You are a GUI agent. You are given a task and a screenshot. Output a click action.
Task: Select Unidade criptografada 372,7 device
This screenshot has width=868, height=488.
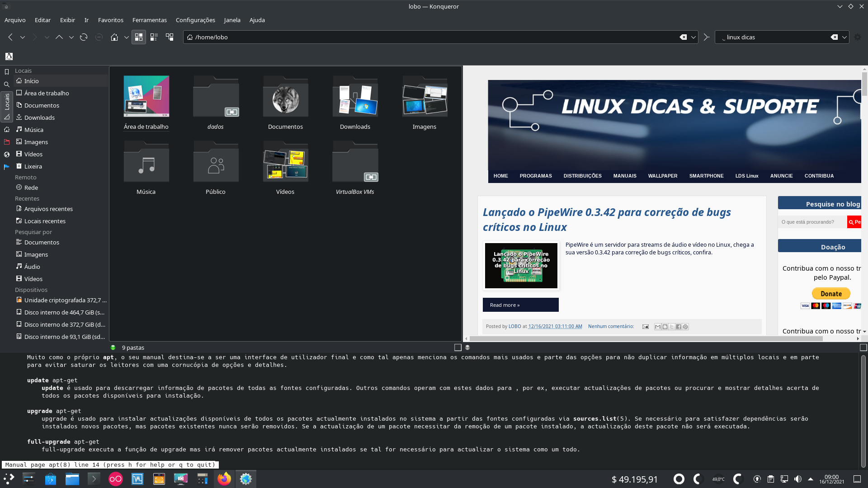(61, 300)
